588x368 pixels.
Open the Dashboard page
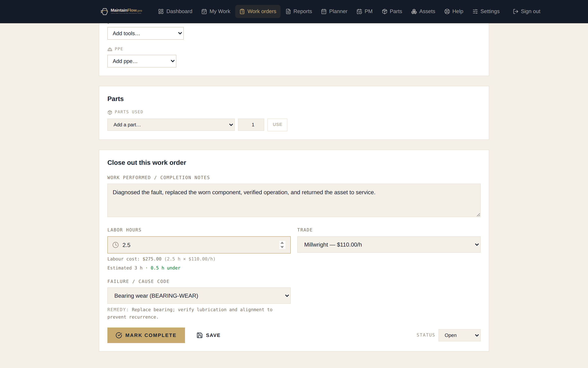coord(175,11)
